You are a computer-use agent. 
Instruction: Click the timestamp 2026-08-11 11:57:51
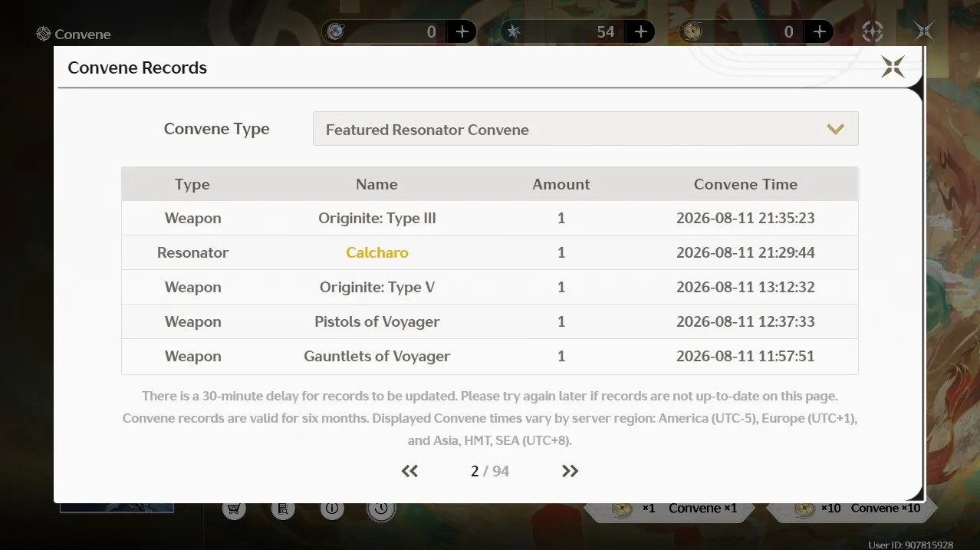745,356
